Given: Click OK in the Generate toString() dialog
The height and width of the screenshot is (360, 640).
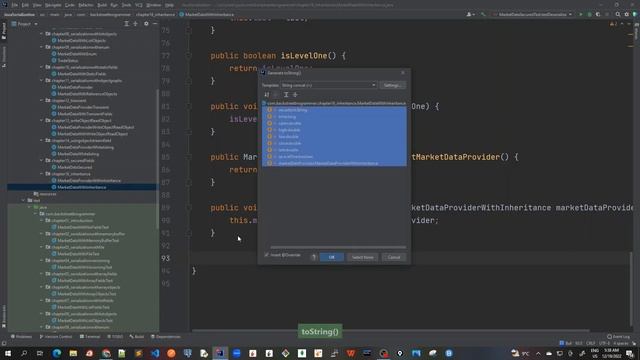Looking at the screenshot, I should (331, 257).
